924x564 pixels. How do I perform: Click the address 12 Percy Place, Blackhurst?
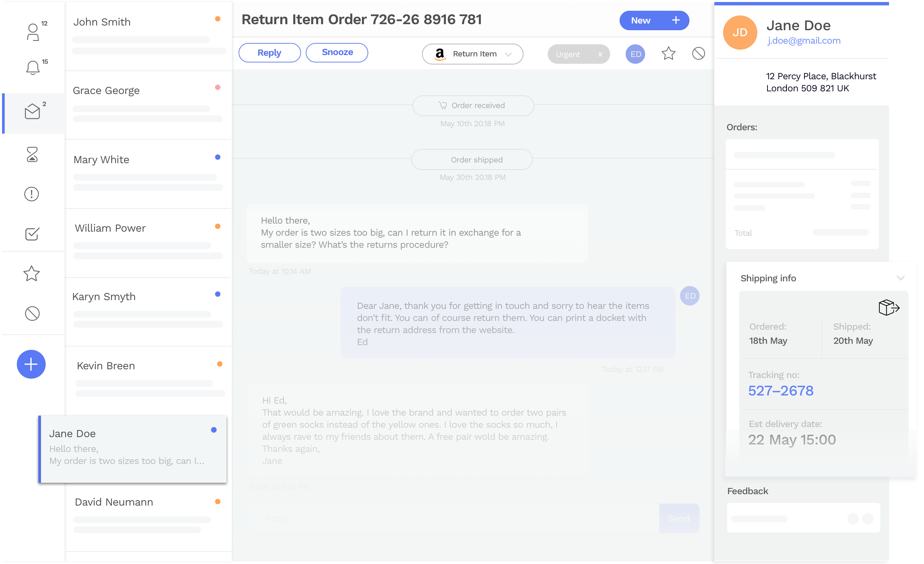coord(821,77)
